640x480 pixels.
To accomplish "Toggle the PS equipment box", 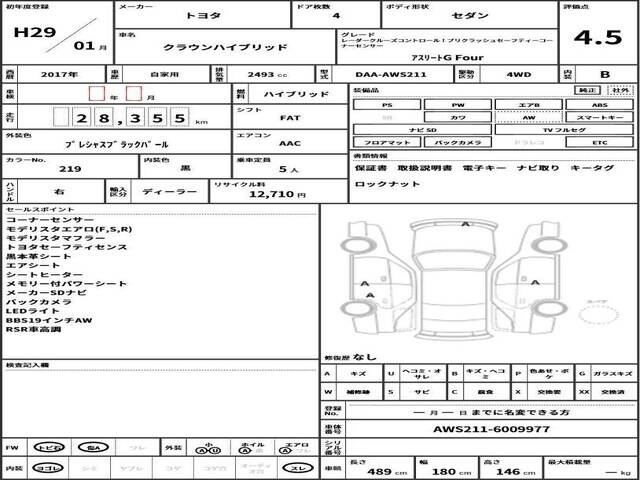I will 386,104.
